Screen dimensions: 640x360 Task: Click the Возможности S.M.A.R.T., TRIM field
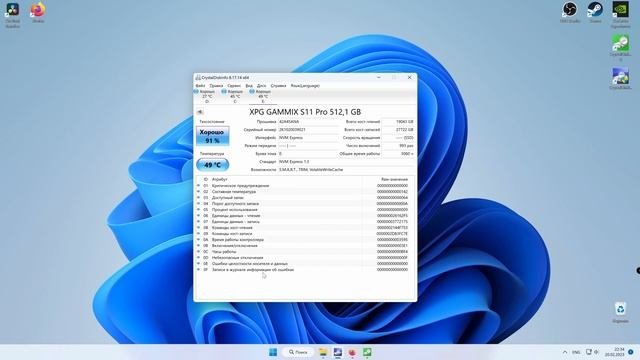click(346, 169)
